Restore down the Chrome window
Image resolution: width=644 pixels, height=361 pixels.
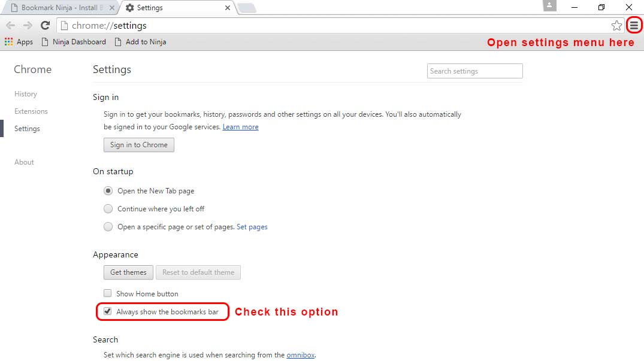601,7
